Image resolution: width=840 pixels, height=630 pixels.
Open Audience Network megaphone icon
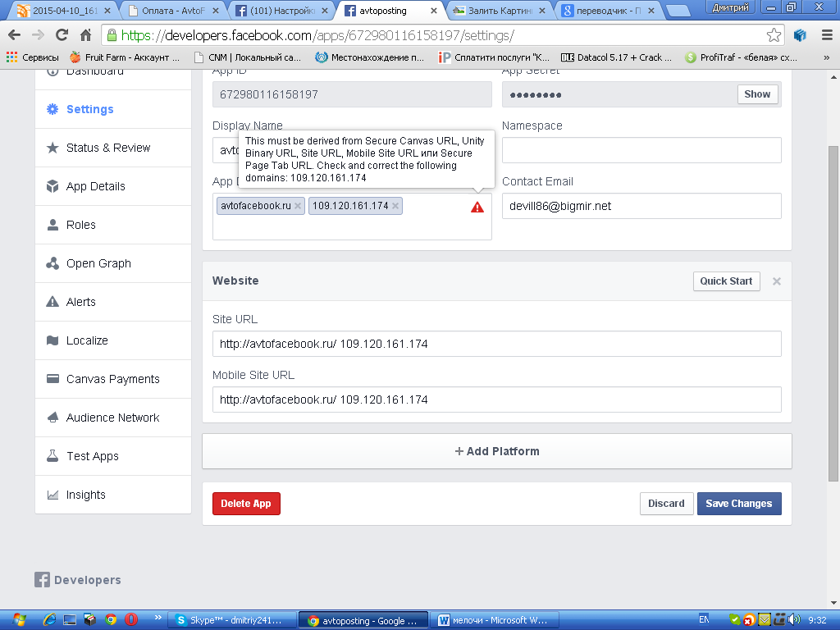(x=52, y=418)
